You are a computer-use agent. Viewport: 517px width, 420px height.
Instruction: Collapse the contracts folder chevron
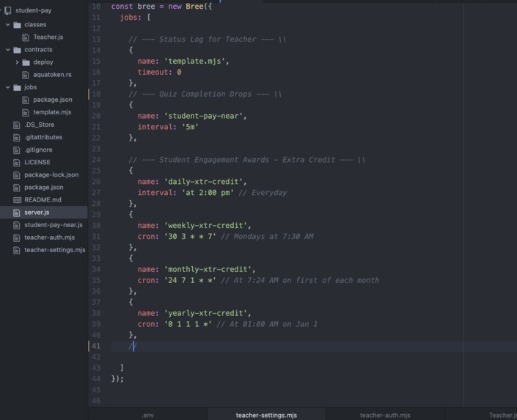tap(8, 49)
